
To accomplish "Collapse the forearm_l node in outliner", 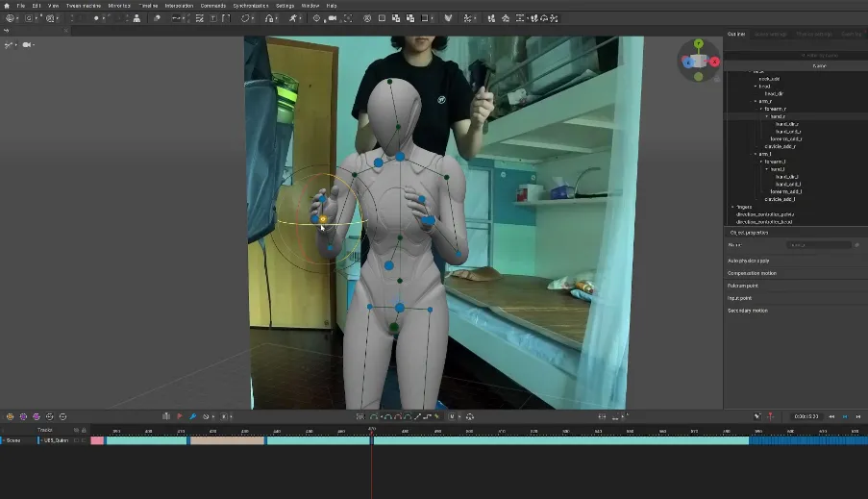I will click(761, 162).
